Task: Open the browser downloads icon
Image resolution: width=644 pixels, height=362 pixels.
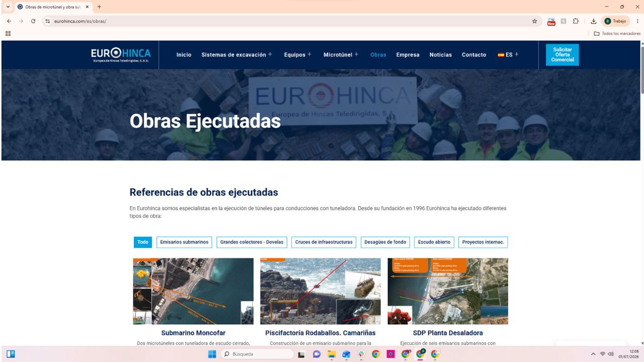Action: [x=594, y=21]
